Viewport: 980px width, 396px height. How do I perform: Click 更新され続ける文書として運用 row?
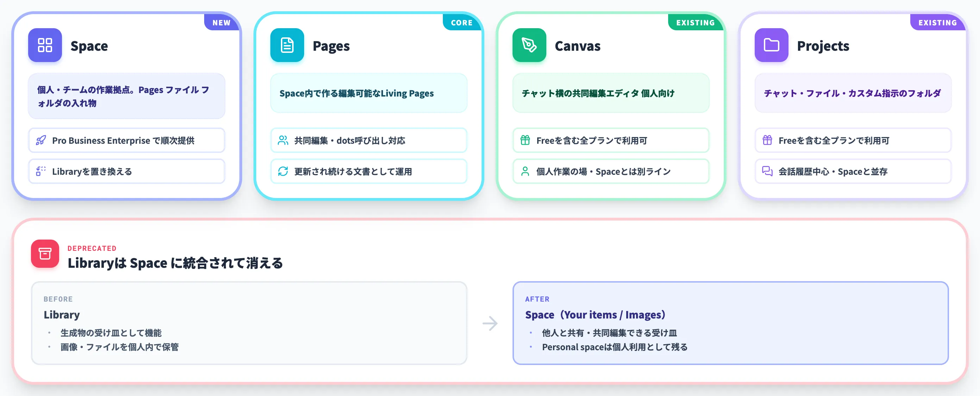coord(369,171)
